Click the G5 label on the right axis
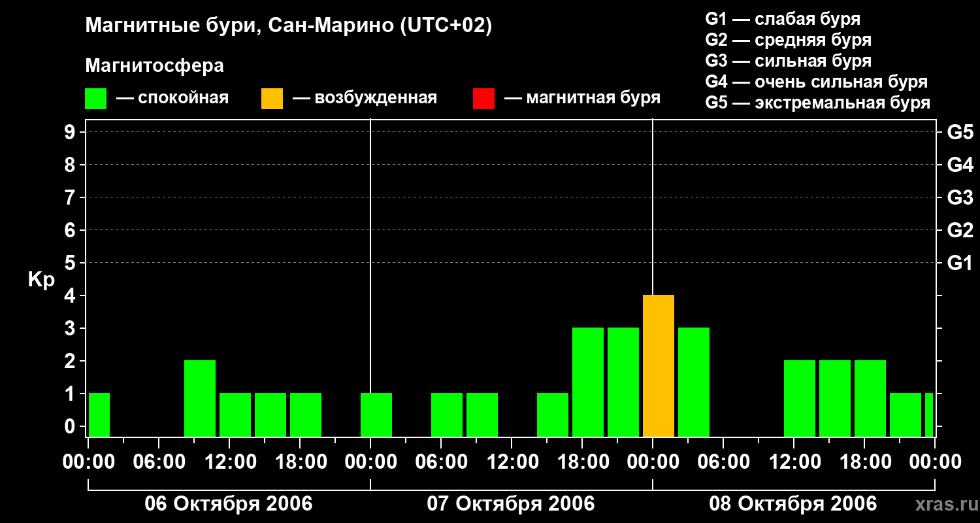Screen dimensions: 980x523 [960, 132]
